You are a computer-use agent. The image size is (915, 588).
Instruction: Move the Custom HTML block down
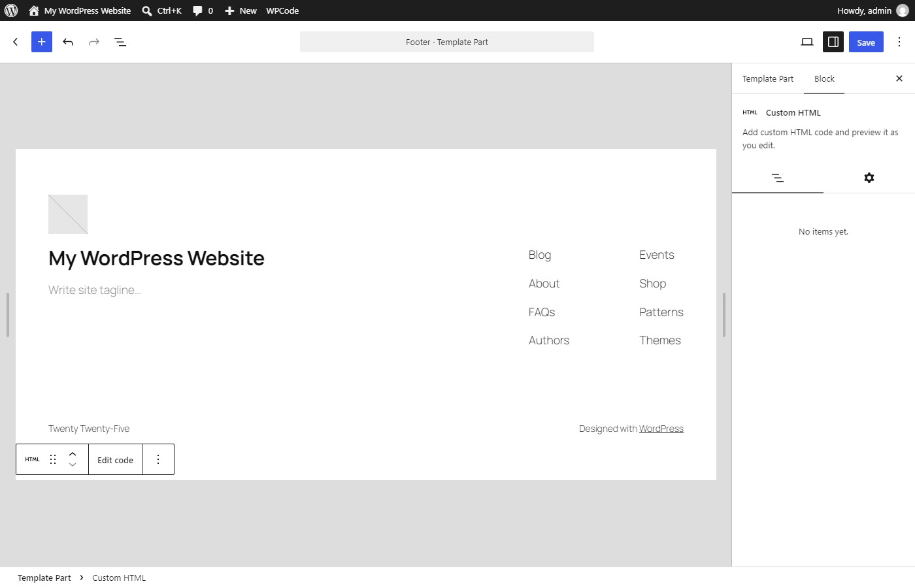click(73, 465)
